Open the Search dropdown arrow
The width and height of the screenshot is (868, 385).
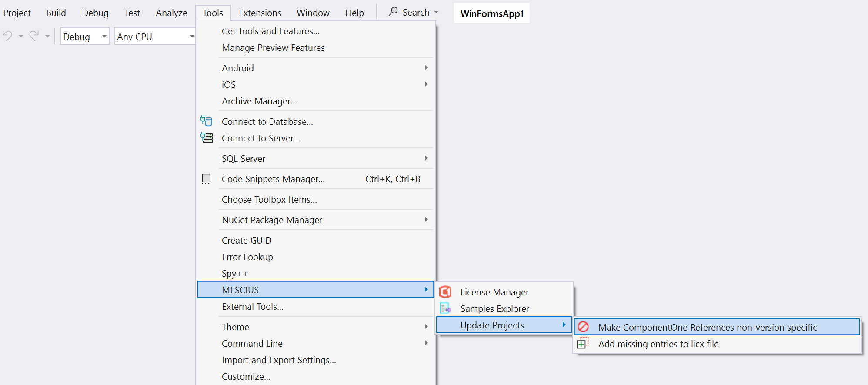tap(436, 13)
